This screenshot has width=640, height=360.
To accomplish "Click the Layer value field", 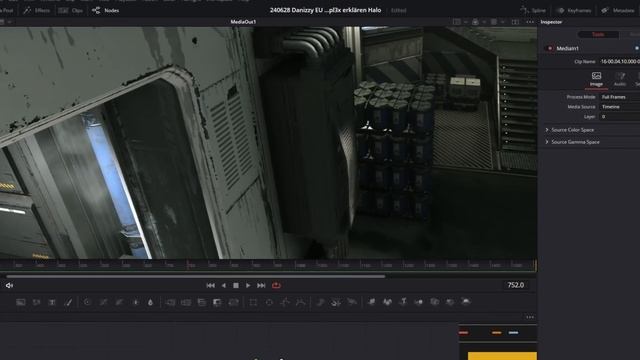I will click(x=620, y=116).
